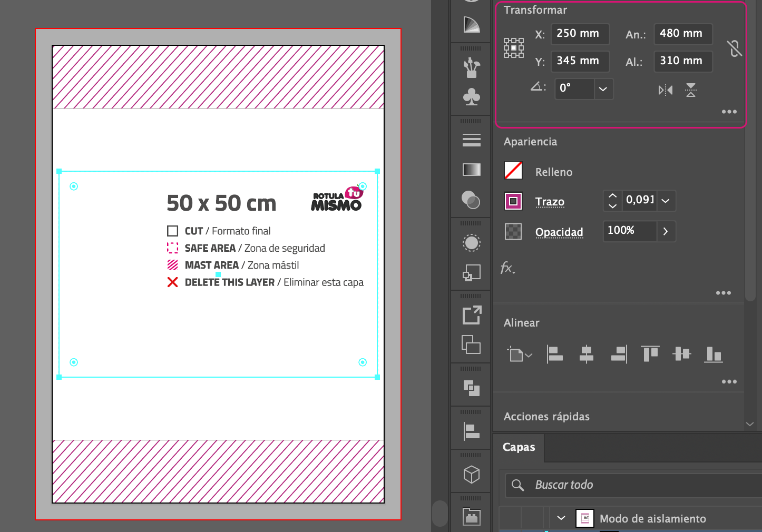Expand the rotation angle dropdown
762x532 pixels.
tap(603, 89)
